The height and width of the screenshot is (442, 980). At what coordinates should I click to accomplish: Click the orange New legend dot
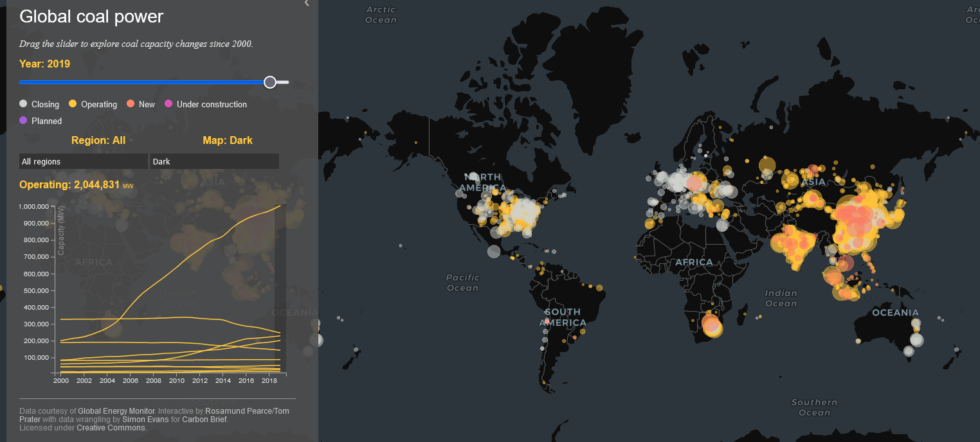pyautogui.click(x=131, y=104)
